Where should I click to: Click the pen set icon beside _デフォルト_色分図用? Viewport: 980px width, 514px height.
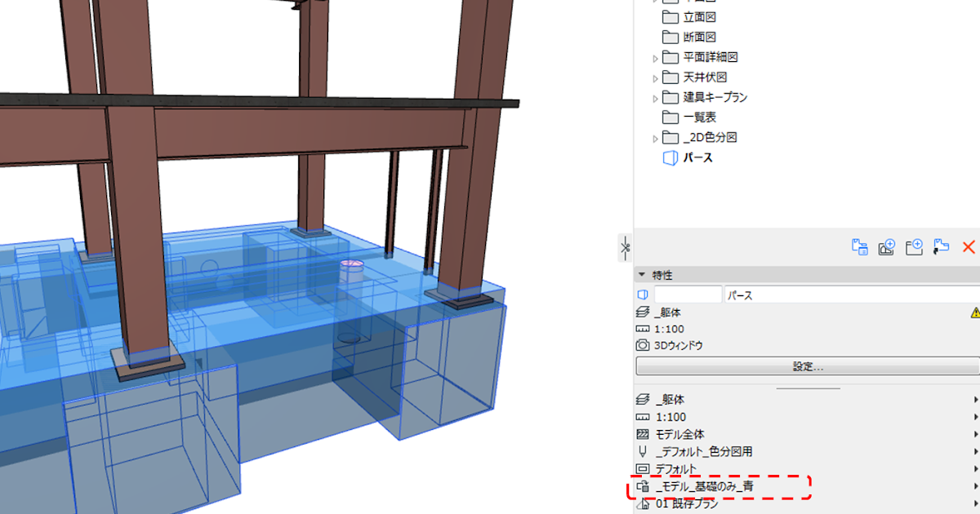(x=644, y=450)
